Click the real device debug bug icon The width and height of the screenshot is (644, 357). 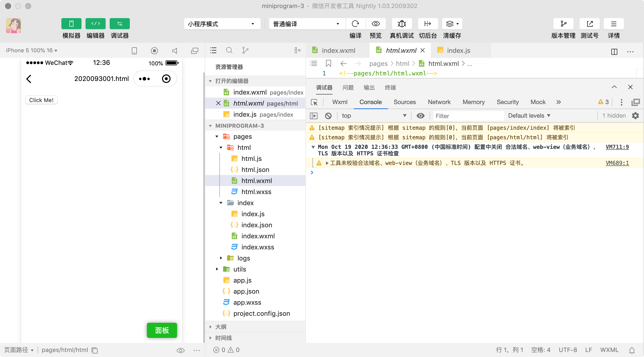tap(402, 24)
